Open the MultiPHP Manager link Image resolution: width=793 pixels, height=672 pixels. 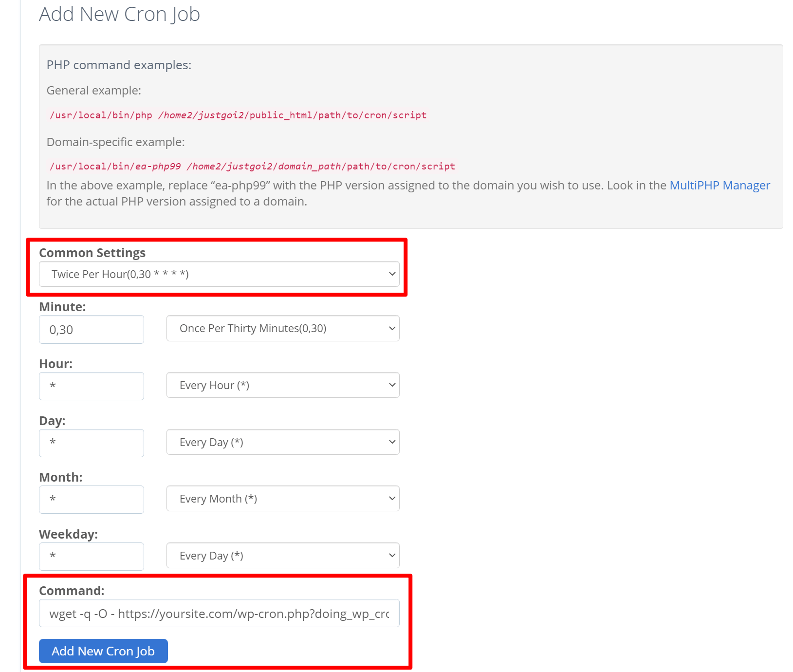click(719, 185)
